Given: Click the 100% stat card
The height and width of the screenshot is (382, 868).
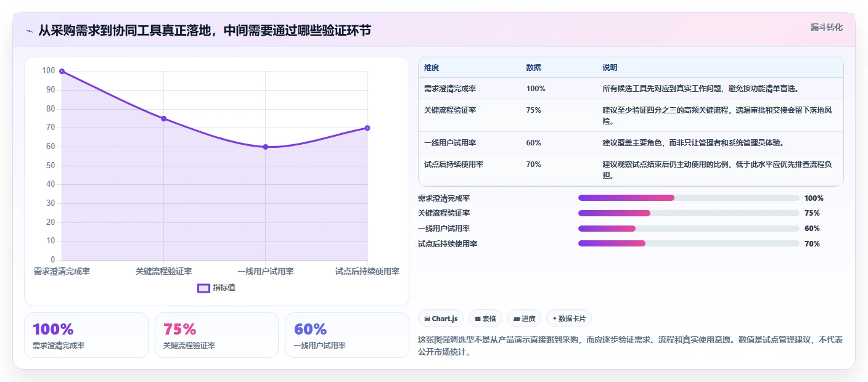Looking at the screenshot, I should point(86,335).
